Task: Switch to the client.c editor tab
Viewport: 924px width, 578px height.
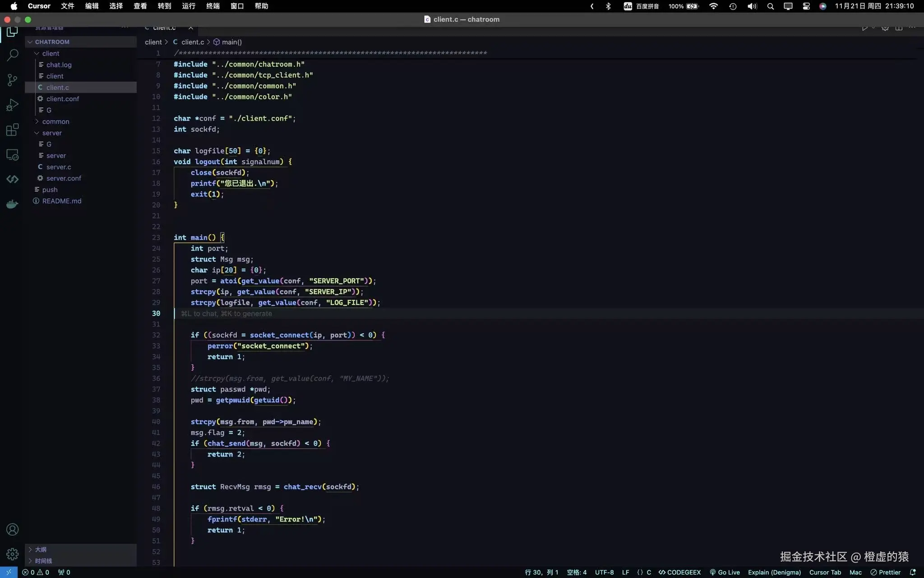Action: pos(165,27)
